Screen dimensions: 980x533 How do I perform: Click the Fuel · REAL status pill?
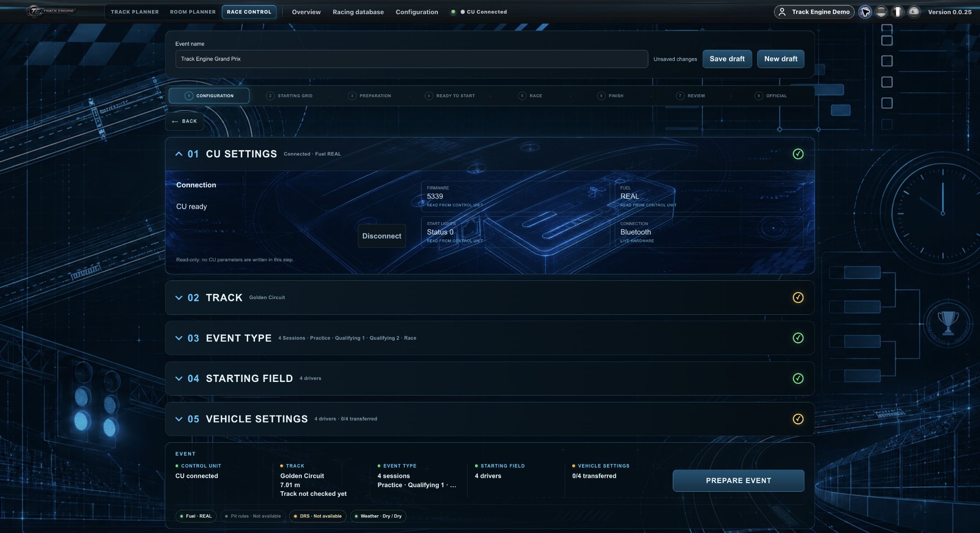196,516
